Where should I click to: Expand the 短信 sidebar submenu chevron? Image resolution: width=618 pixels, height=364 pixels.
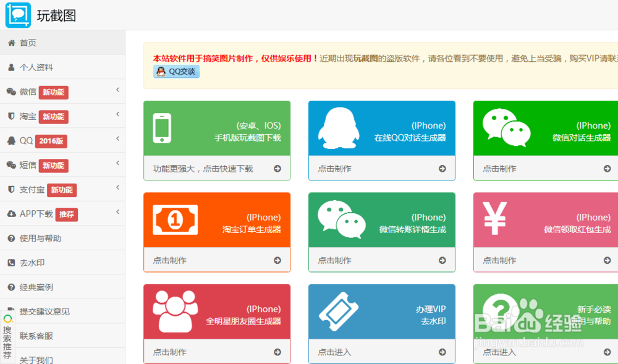click(x=117, y=164)
